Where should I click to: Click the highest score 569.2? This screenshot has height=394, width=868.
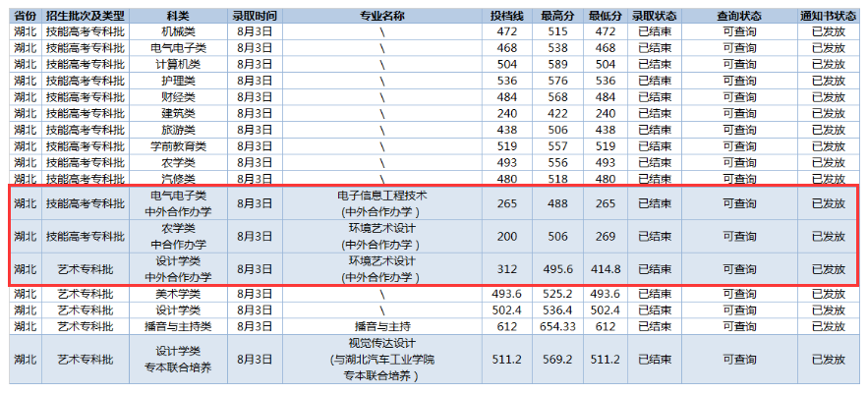point(557,360)
